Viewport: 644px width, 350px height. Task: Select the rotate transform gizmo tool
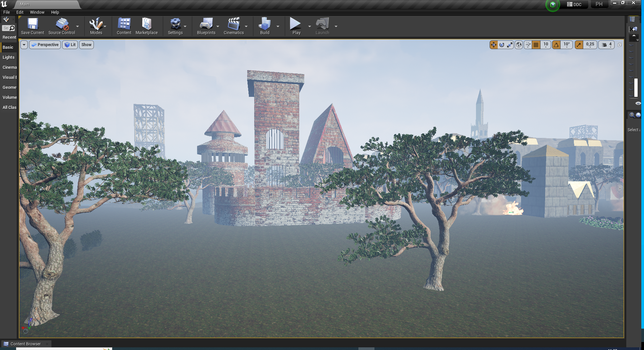[x=502, y=45]
